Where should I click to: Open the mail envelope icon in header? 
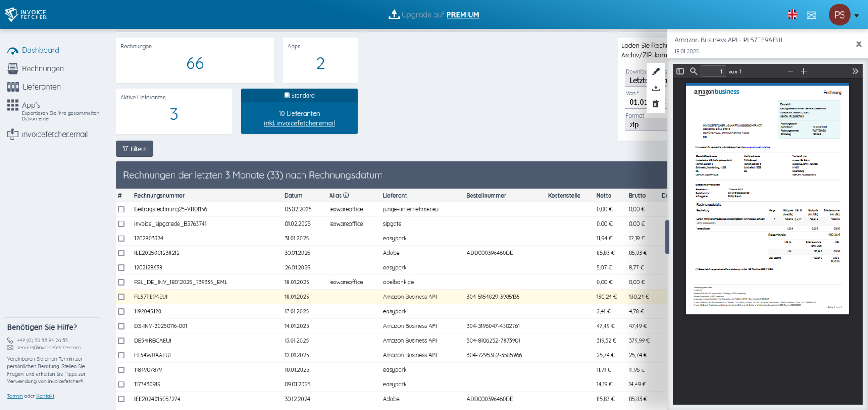coord(811,15)
